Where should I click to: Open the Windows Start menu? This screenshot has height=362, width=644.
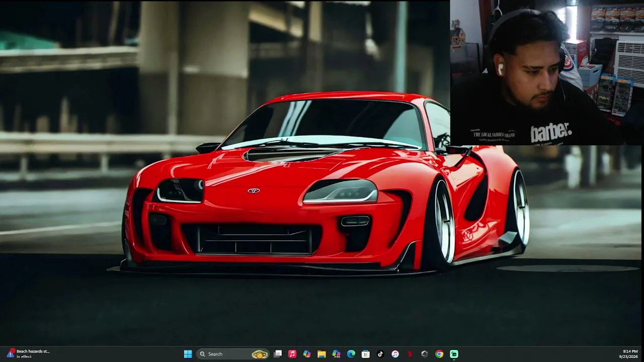click(188, 354)
